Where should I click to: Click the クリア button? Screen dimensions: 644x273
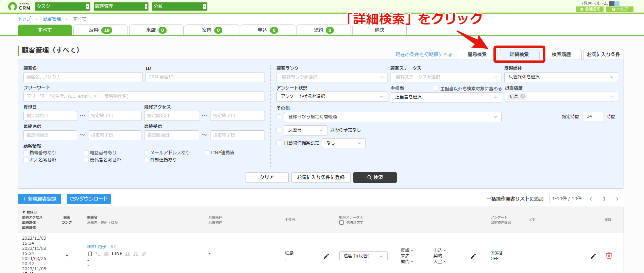point(267,177)
